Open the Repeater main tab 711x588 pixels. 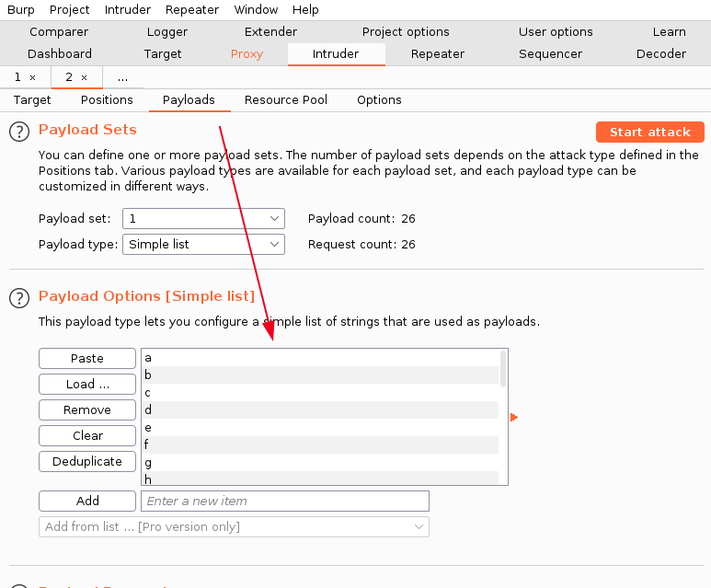click(438, 53)
